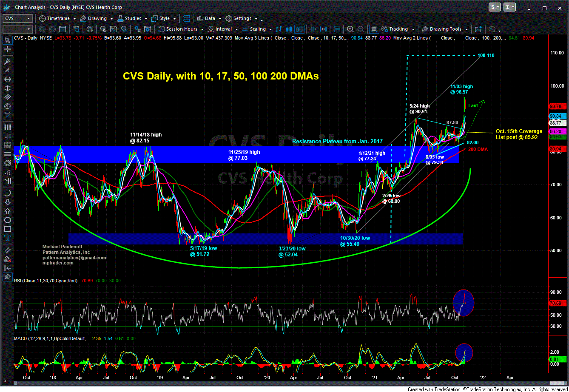
Task: Toggle the drawing mode pencil at sidebar bottom
Action: 7,277
